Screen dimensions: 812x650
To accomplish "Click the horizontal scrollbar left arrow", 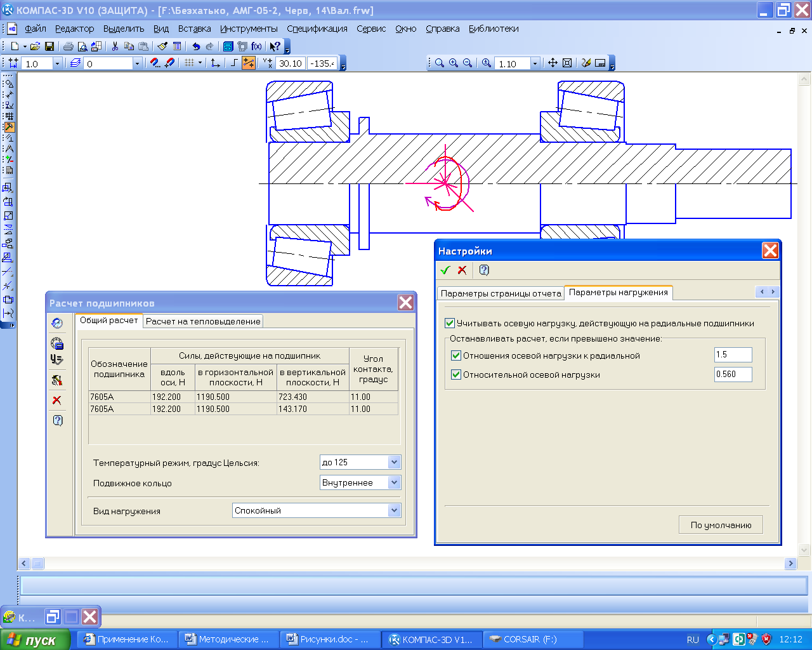I will pos(24,563).
